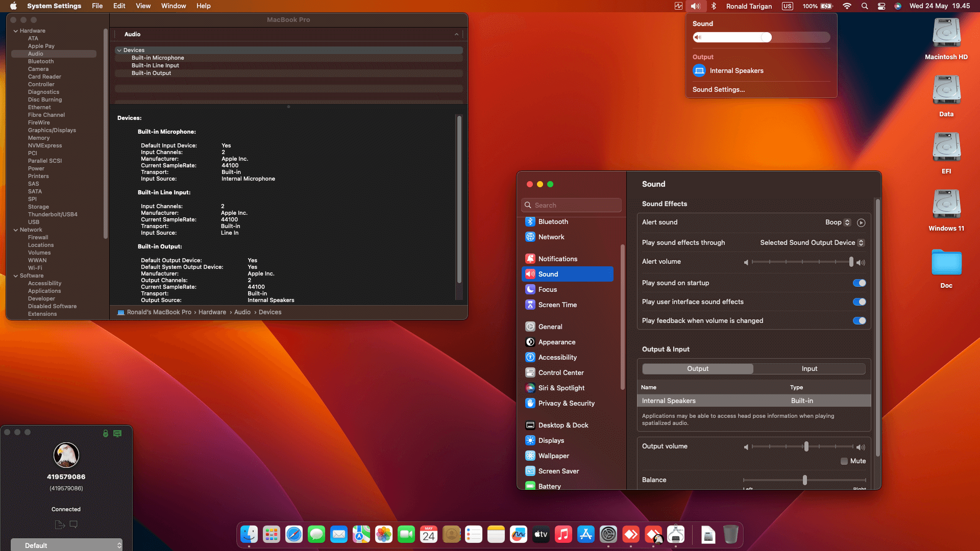This screenshot has width=980, height=551.
Task: Open the EFI drive on desktop
Action: pyautogui.click(x=946, y=148)
